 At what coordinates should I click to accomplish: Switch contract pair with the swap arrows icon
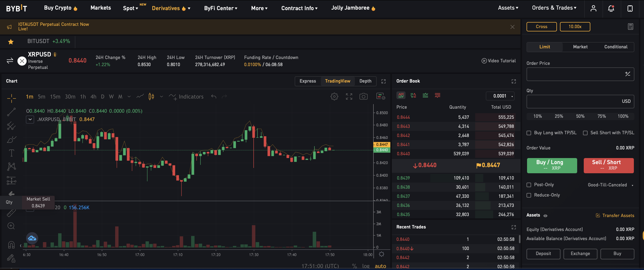pos(10,61)
